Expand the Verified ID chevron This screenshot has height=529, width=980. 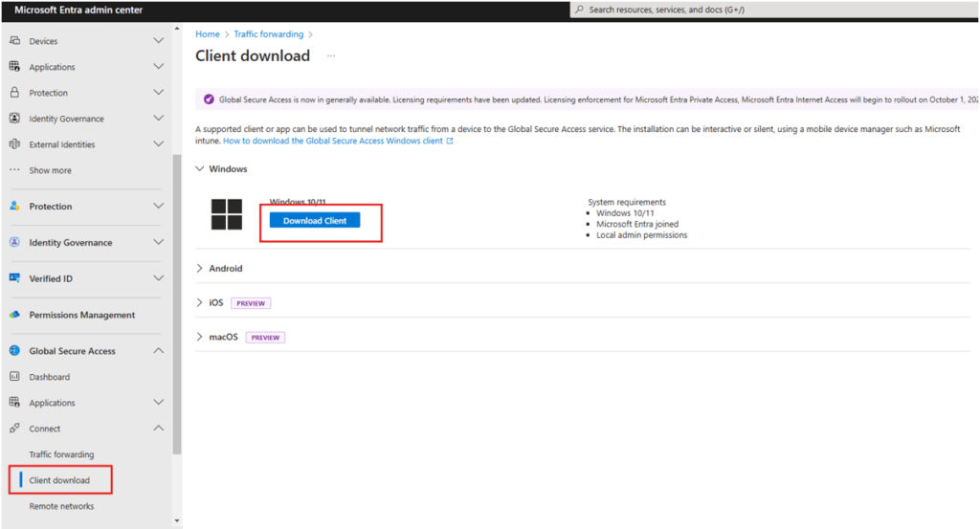(x=159, y=278)
